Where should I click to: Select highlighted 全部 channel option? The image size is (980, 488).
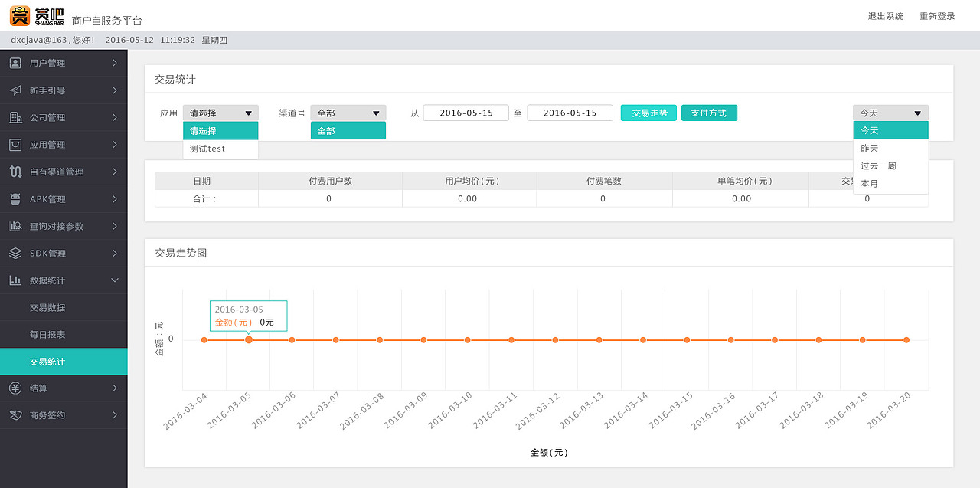coord(348,131)
